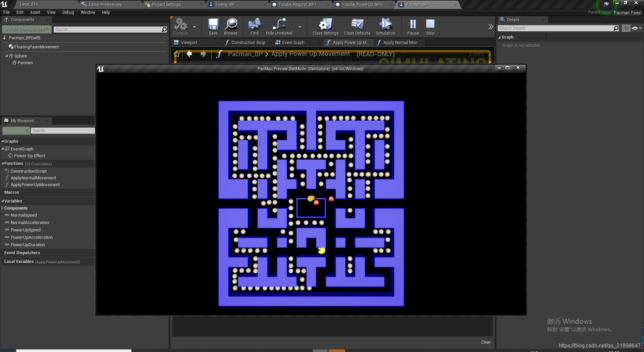
Task: Open the Level_01 editor tab
Action: tap(29, 4)
